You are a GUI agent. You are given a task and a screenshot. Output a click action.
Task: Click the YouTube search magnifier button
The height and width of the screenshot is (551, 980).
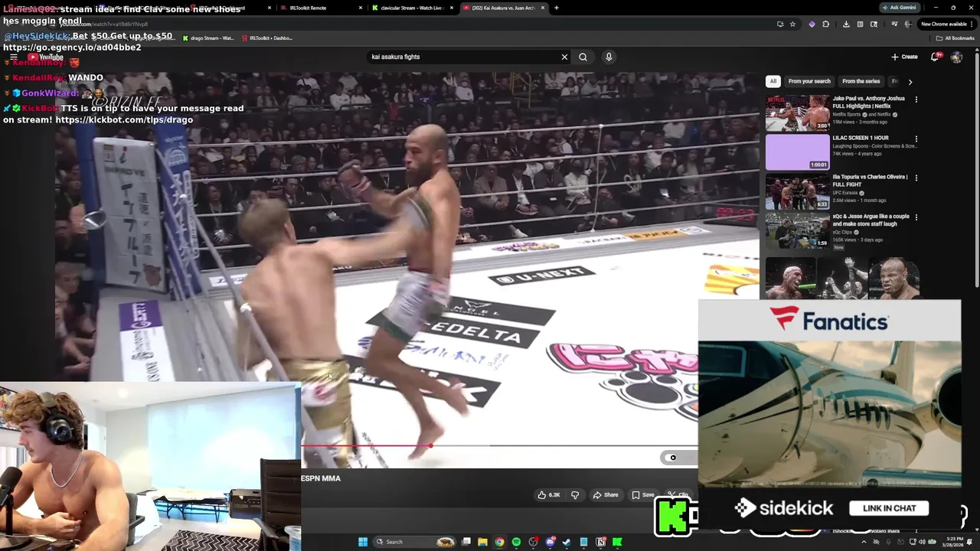pos(583,57)
